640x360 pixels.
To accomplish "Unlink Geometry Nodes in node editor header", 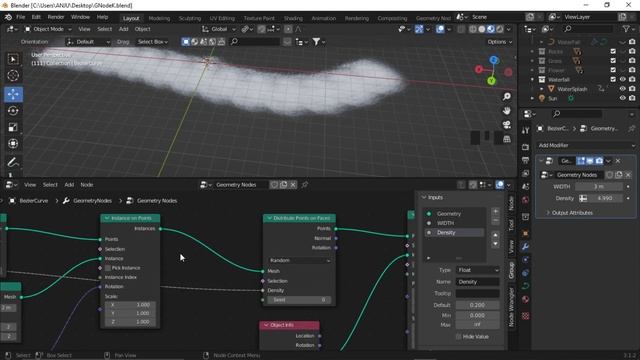I will click(x=293, y=185).
